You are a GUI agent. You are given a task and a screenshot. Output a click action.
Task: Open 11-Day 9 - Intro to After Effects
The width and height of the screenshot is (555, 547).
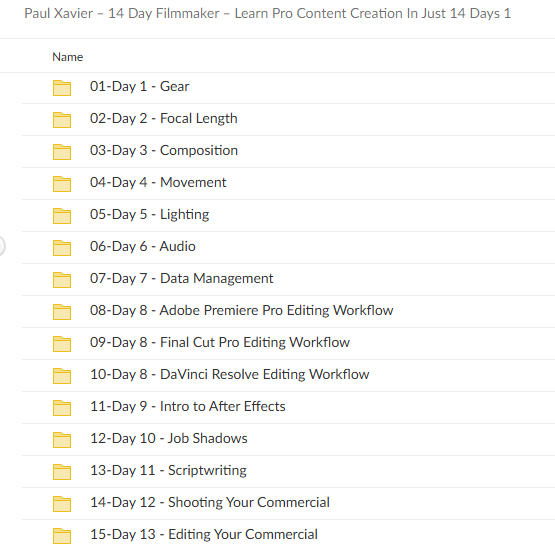pyautogui.click(x=188, y=406)
